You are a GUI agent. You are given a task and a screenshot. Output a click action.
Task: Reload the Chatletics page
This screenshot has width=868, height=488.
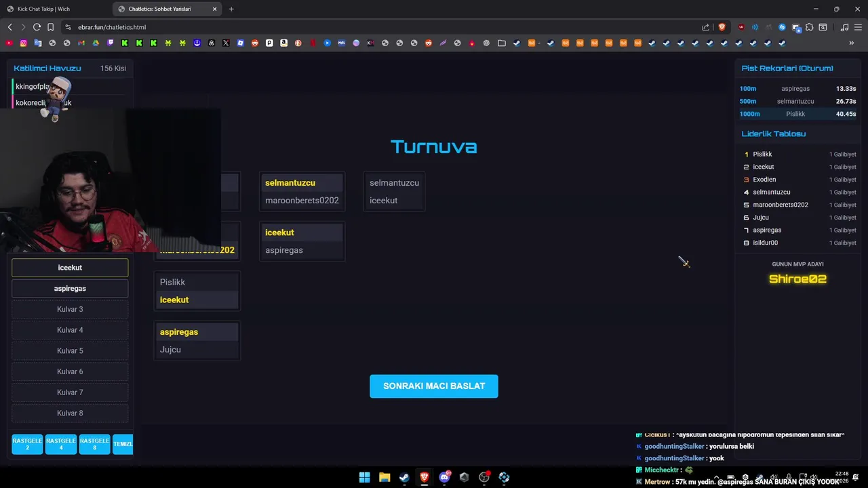coord(37,27)
